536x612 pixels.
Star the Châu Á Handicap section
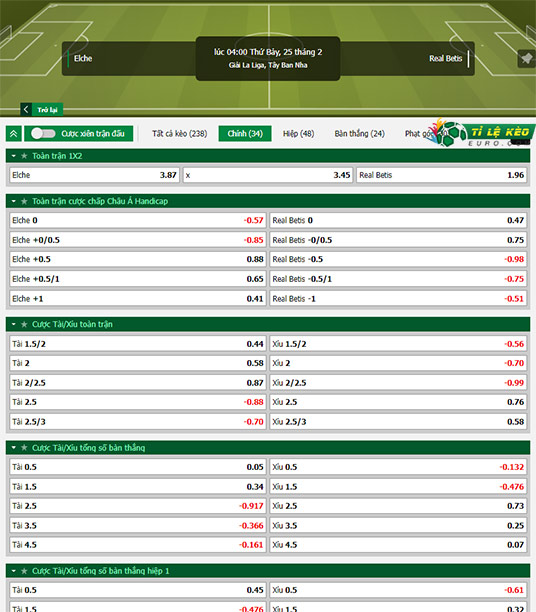pyautogui.click(x=24, y=201)
